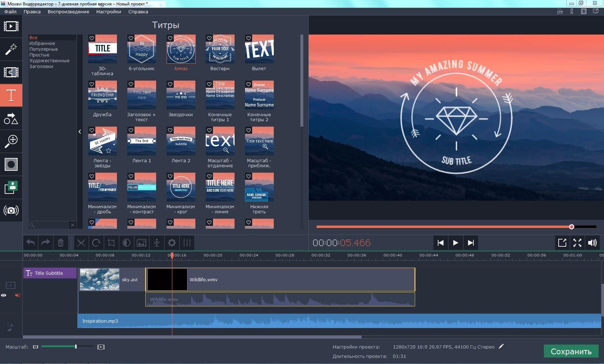This screenshot has height=364, width=604.
Task: Favorite the Вылет title with its heart
Action: tap(249, 38)
